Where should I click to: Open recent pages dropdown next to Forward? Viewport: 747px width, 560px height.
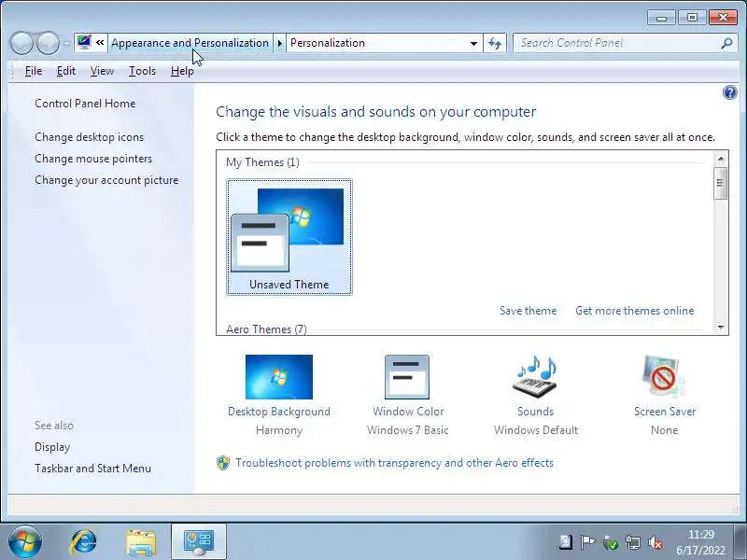(x=66, y=43)
